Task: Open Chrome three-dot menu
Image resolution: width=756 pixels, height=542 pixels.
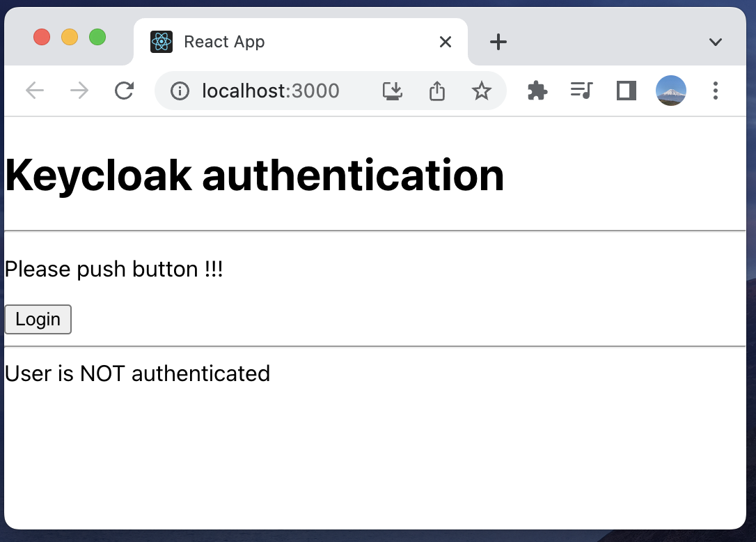Action: click(x=716, y=91)
